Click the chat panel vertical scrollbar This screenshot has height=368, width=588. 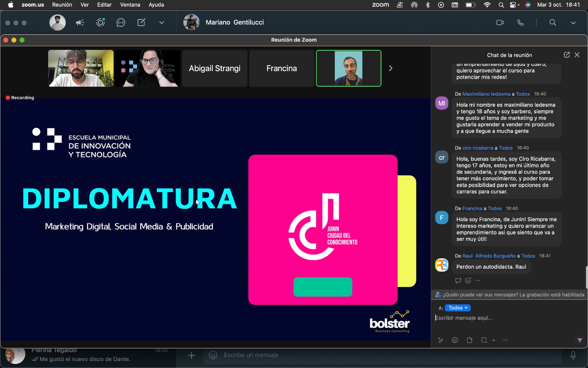pyautogui.click(x=586, y=277)
